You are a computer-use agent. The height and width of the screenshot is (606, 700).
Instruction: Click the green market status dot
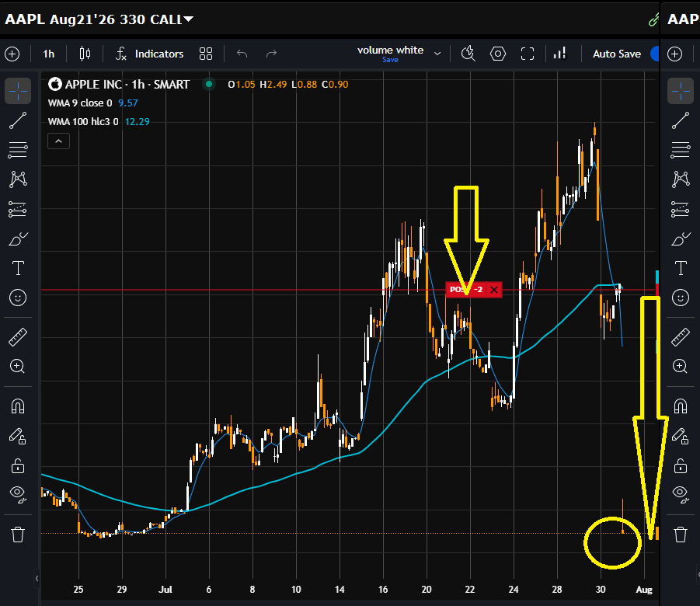coord(209,84)
